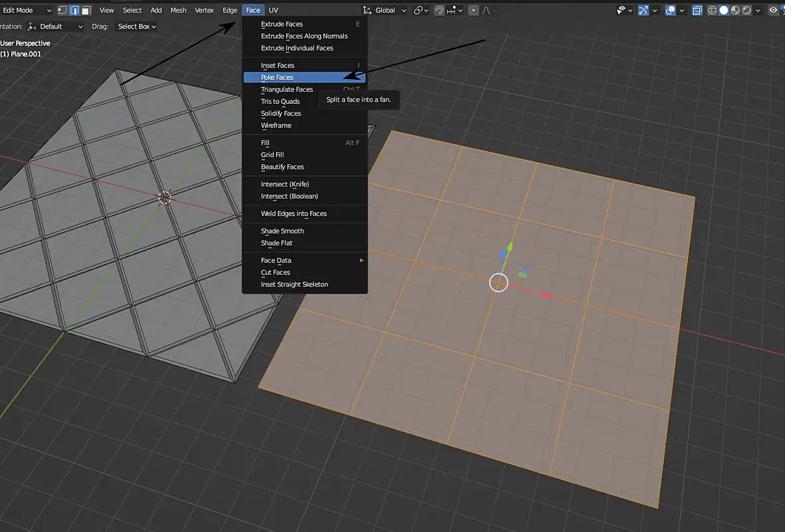This screenshot has height=532, width=785.
Task: Open the Edge menu
Action: pyautogui.click(x=230, y=10)
